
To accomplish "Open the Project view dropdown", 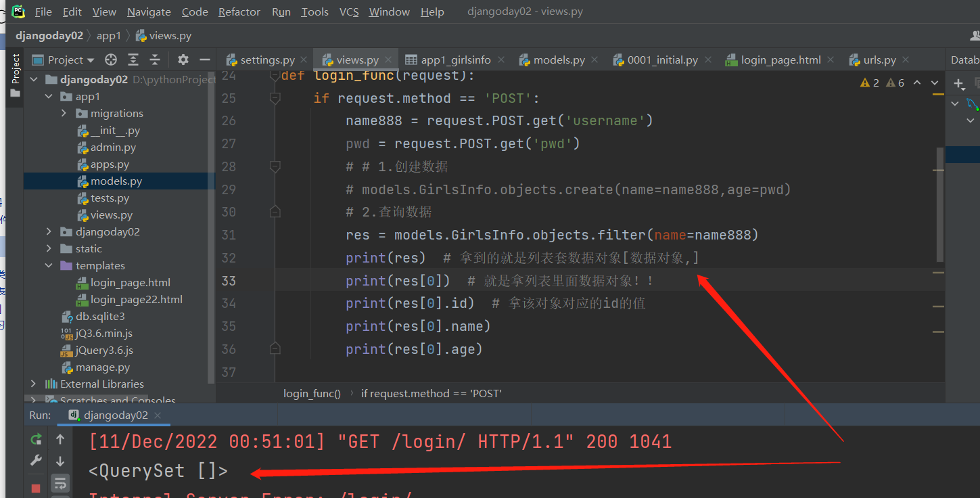I will pos(63,60).
